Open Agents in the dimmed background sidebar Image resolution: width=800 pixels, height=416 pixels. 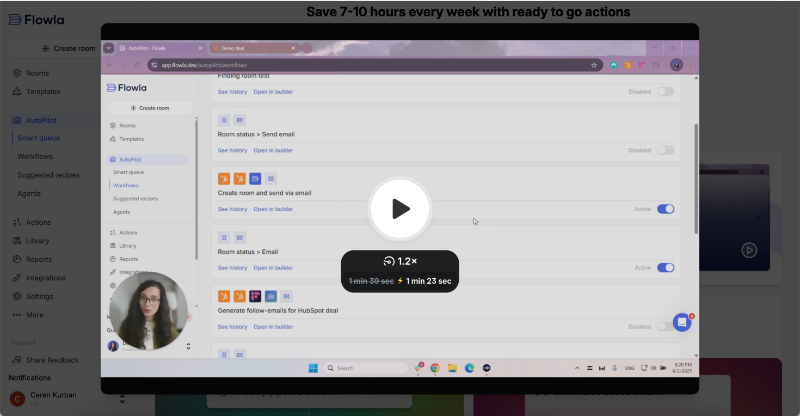29,193
